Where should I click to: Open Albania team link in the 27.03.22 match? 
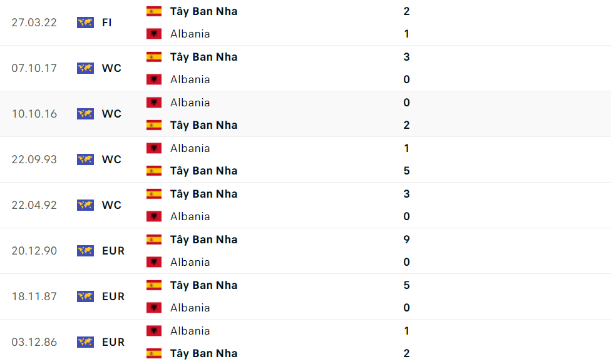(190, 34)
